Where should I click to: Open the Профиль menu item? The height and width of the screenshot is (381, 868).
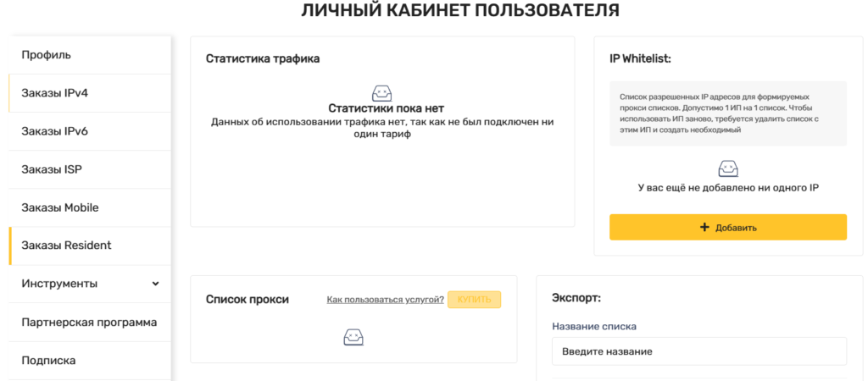90,55
